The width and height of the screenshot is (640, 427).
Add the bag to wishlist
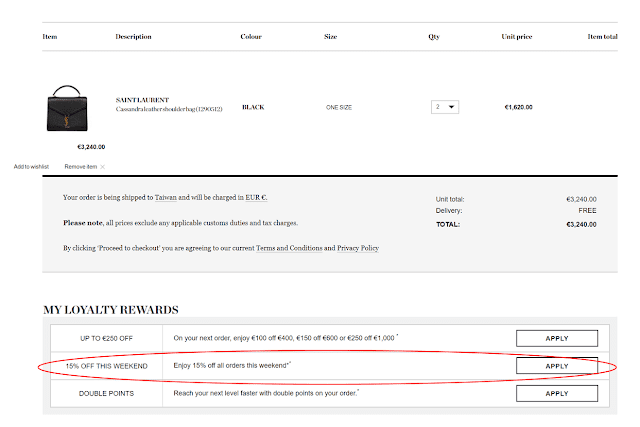[31, 167]
